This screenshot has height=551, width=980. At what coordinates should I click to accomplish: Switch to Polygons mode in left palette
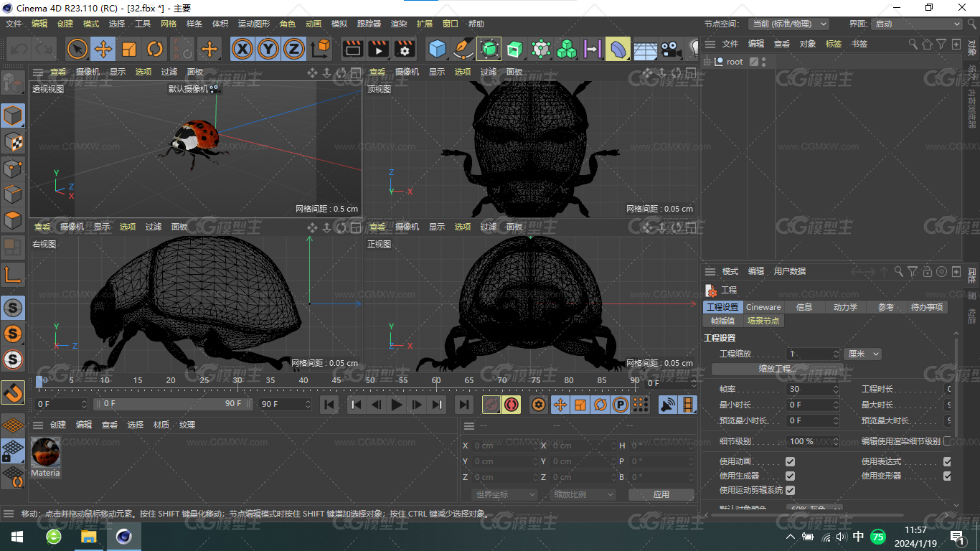click(13, 220)
